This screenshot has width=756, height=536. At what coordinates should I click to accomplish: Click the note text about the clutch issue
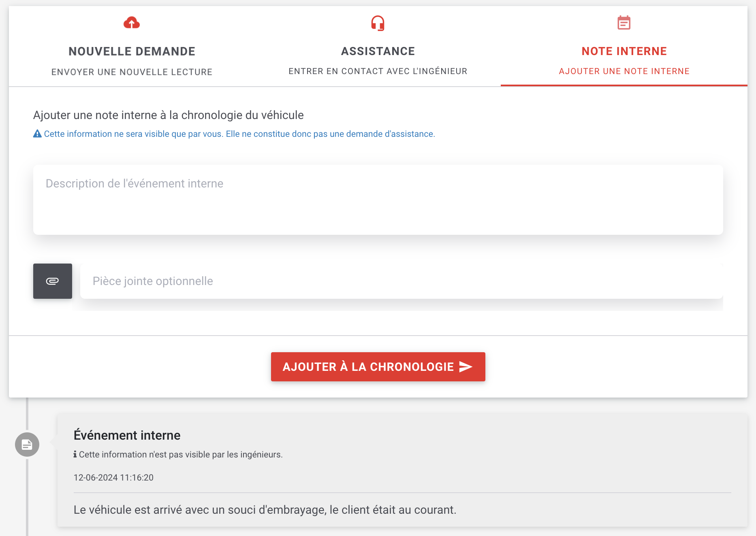click(265, 510)
